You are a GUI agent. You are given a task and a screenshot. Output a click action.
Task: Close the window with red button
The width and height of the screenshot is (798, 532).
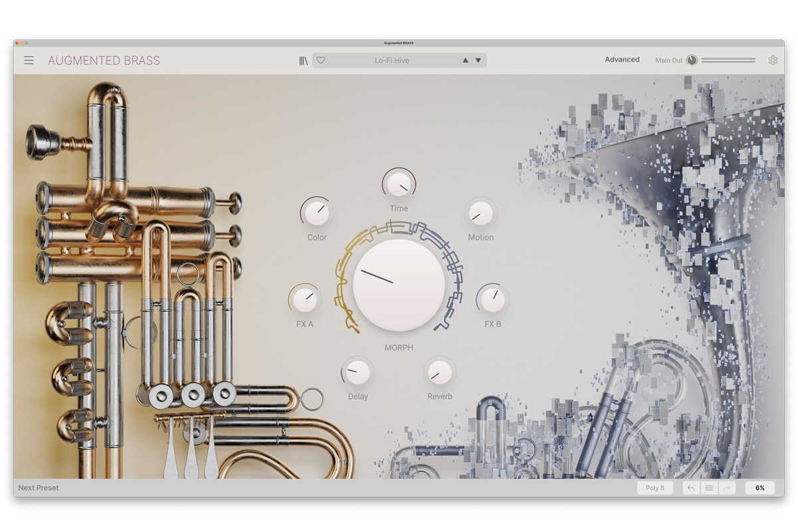tap(17, 43)
